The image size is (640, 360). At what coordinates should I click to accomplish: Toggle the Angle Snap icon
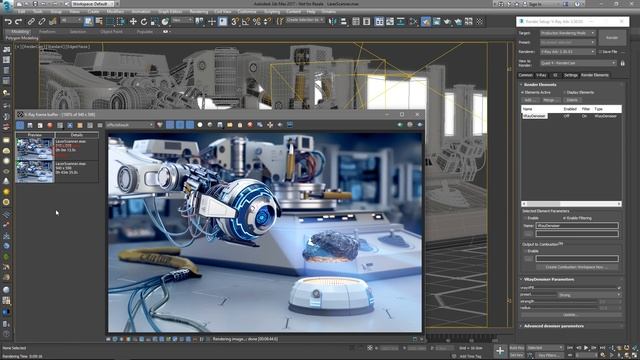246,21
